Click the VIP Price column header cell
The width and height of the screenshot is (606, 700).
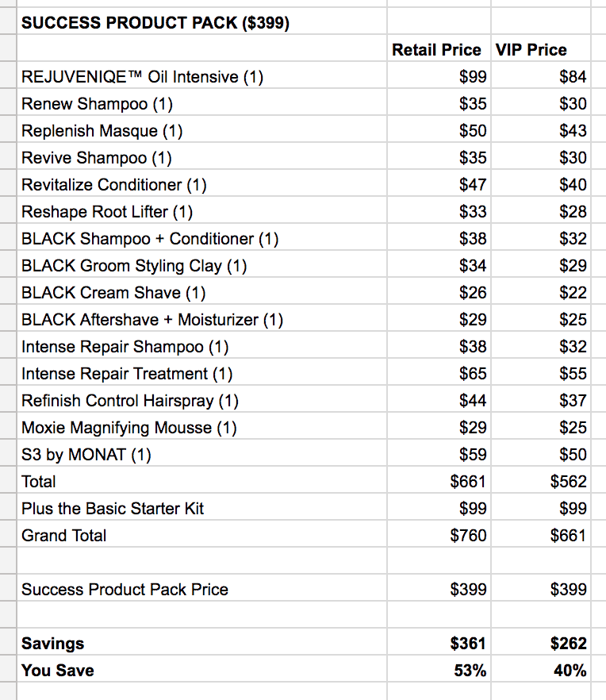(531, 50)
